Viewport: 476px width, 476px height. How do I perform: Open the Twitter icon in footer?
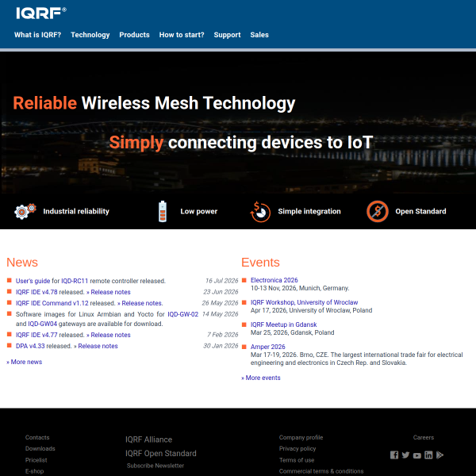405,455
